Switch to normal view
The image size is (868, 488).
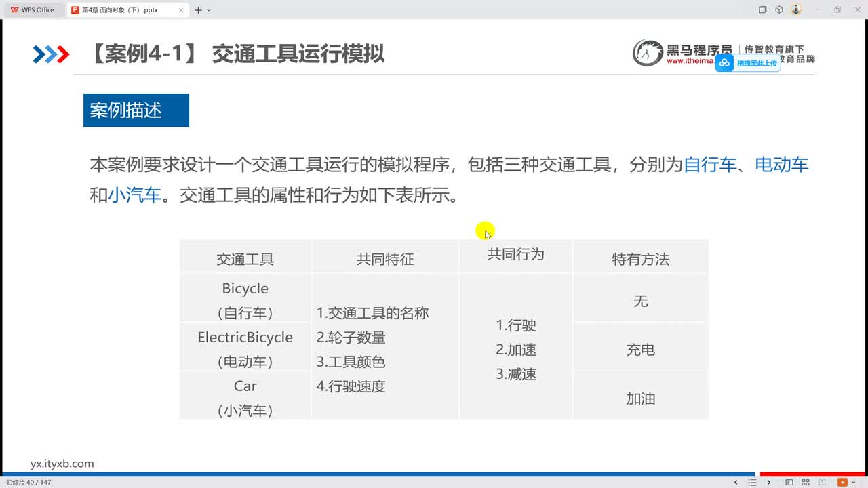coord(789,483)
